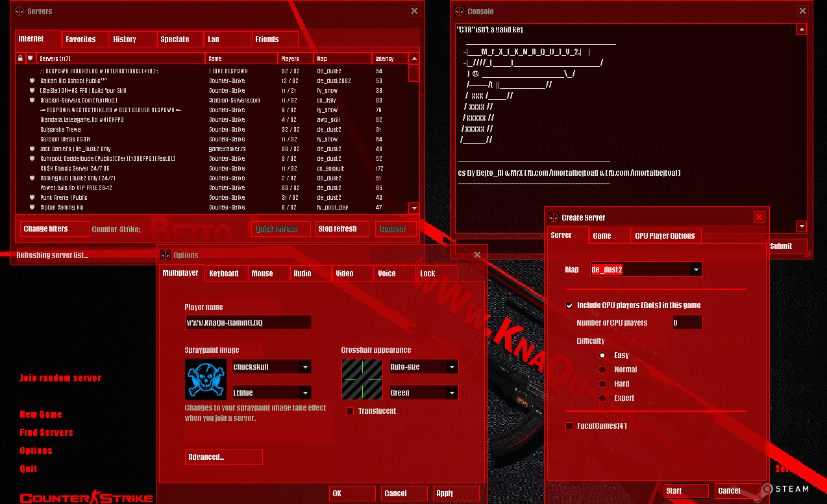Close the Options dialog

coord(478,255)
